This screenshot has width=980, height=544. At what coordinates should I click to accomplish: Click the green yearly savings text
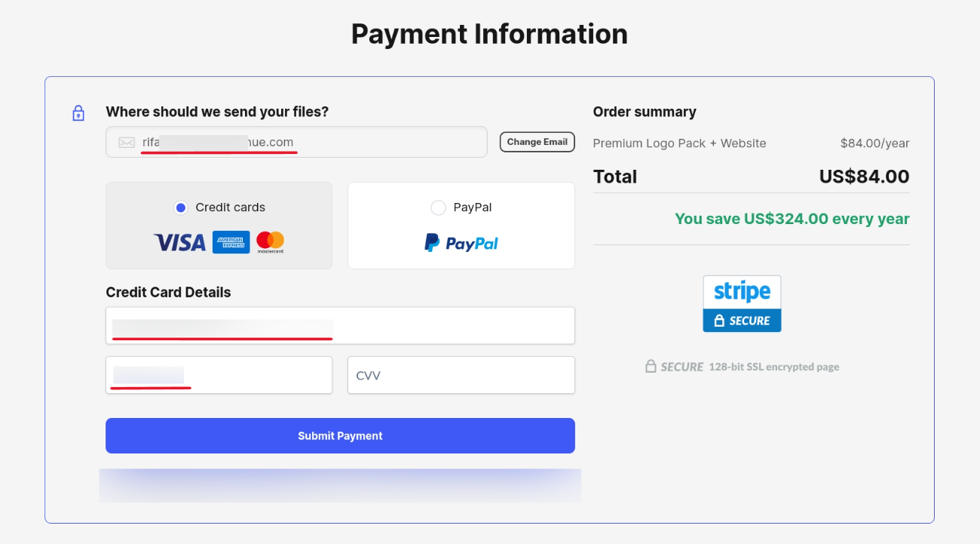pyautogui.click(x=792, y=219)
